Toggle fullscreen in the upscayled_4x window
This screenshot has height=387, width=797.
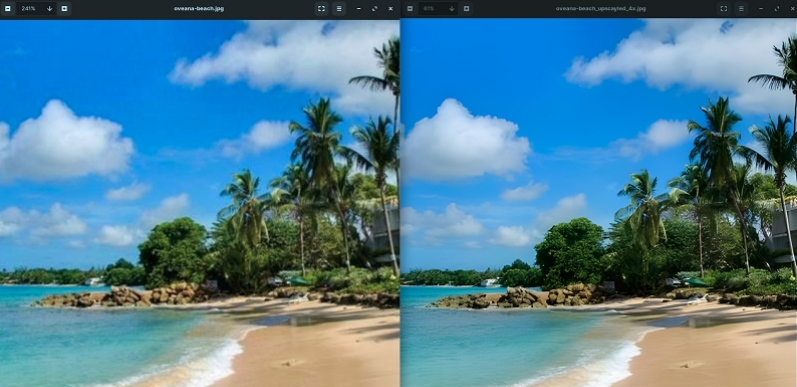point(724,9)
